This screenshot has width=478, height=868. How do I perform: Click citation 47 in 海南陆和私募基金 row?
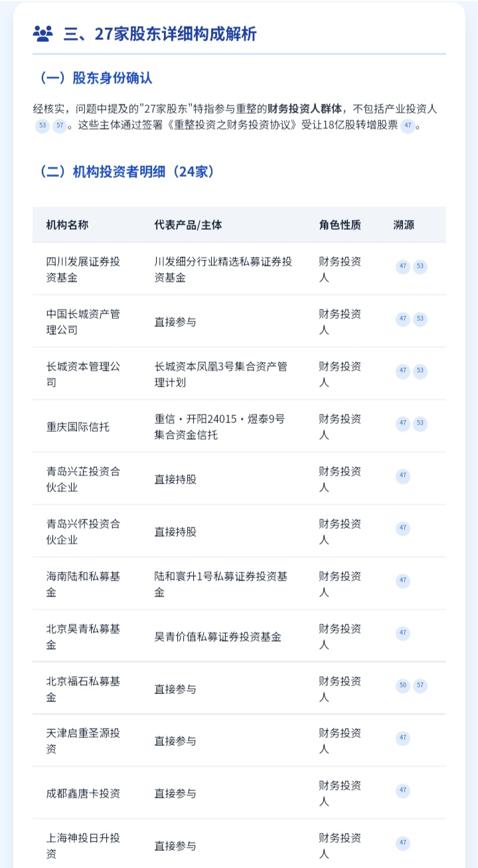pos(402,580)
